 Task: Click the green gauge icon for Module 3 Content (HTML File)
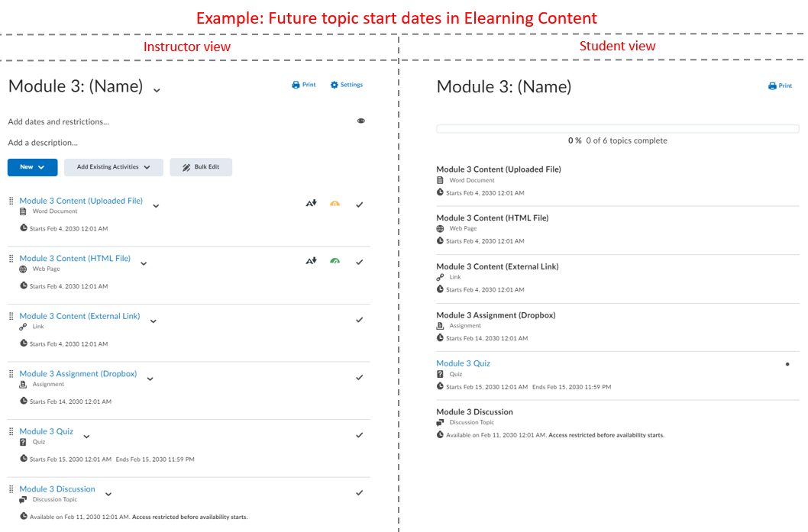335,260
